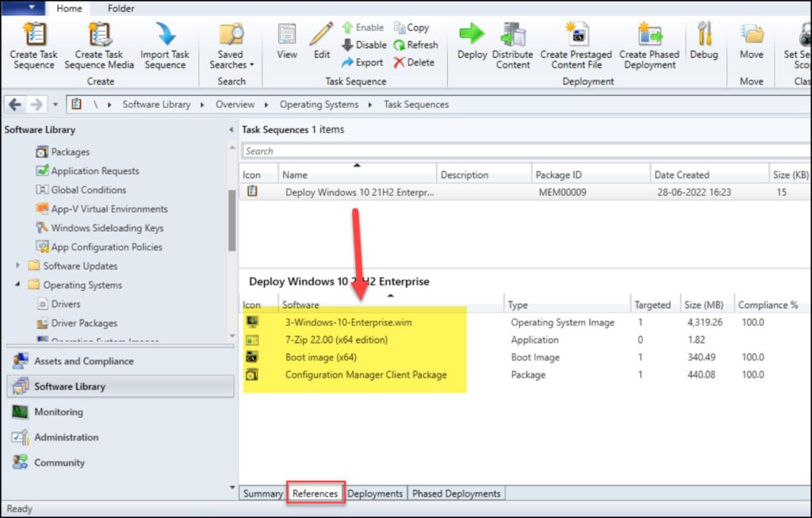Delete the selected task sequence
Viewport: 812px width, 518px height.
click(x=414, y=62)
